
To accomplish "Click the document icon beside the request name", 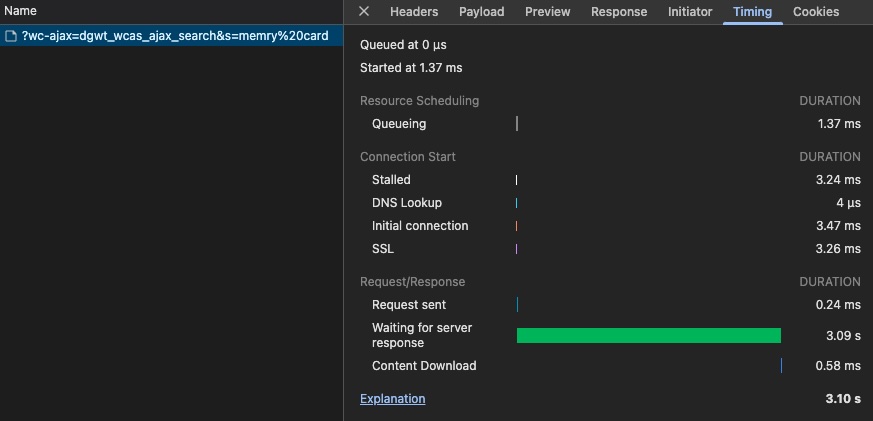I will pyautogui.click(x=11, y=36).
